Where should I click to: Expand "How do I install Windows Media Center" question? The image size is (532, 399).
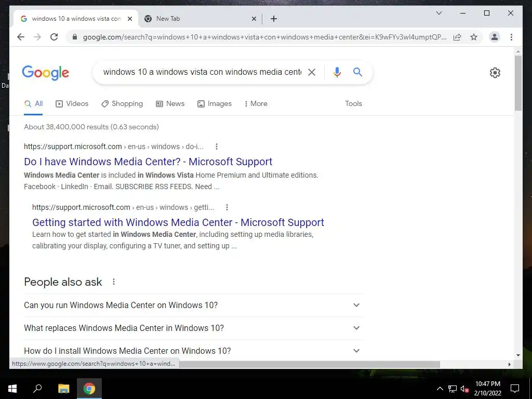[193, 351]
